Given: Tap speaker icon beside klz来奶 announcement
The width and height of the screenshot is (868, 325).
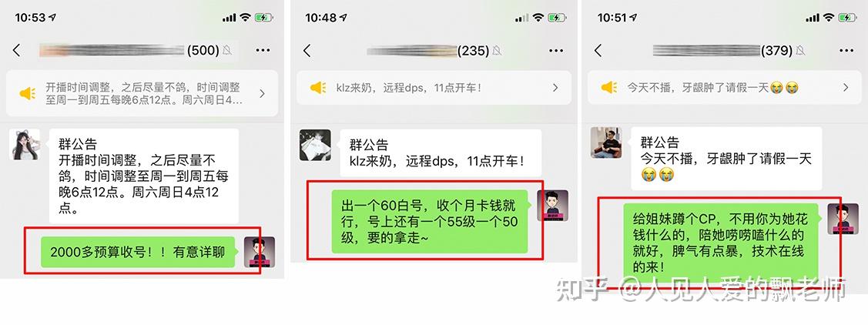Looking at the screenshot, I should (318, 88).
